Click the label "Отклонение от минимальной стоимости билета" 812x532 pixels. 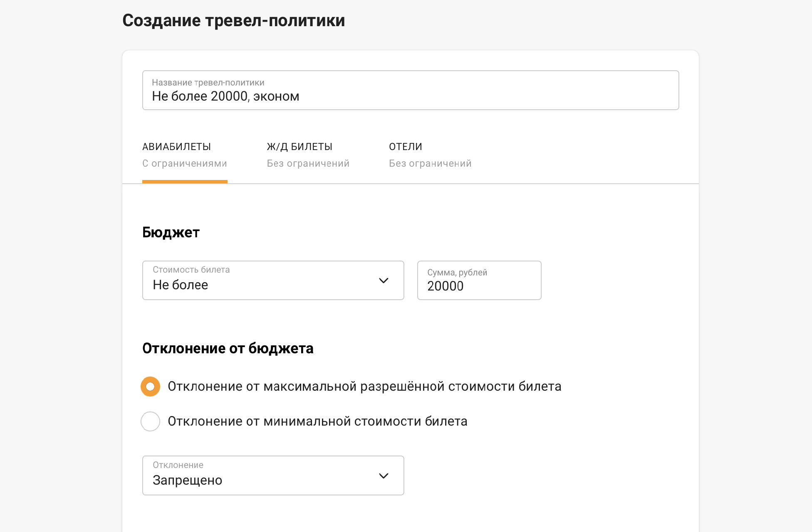(317, 421)
